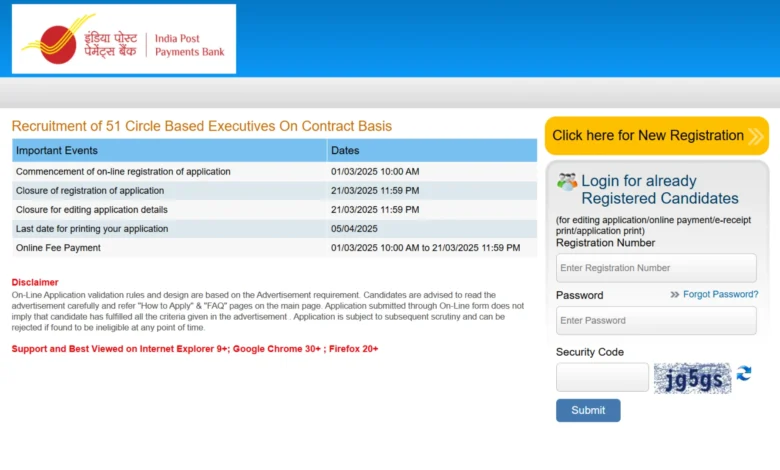Refresh the security code captcha

click(x=744, y=373)
